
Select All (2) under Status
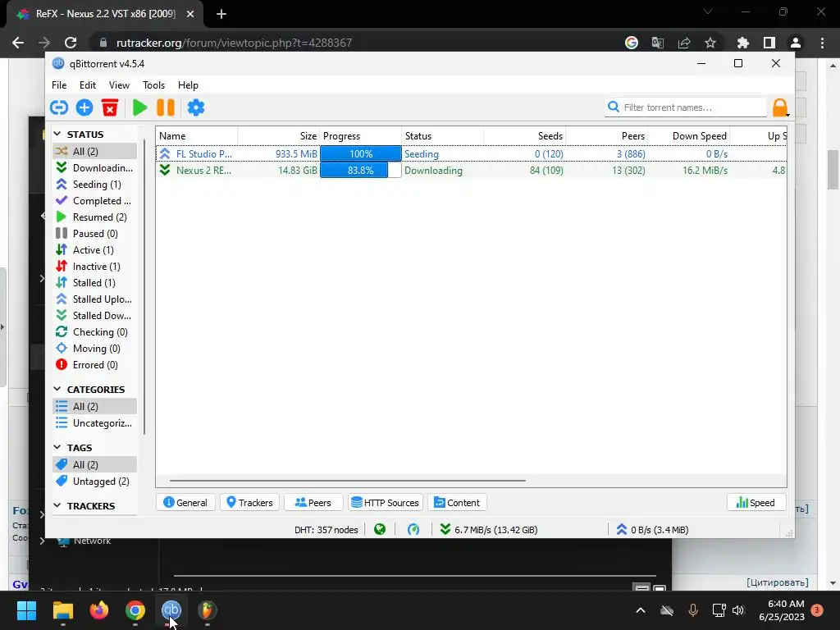pos(95,151)
